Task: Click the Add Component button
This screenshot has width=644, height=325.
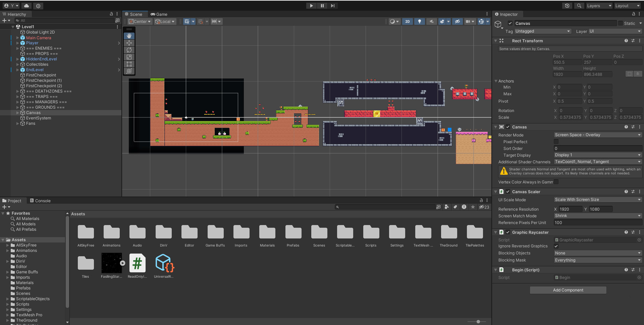Action: click(568, 290)
